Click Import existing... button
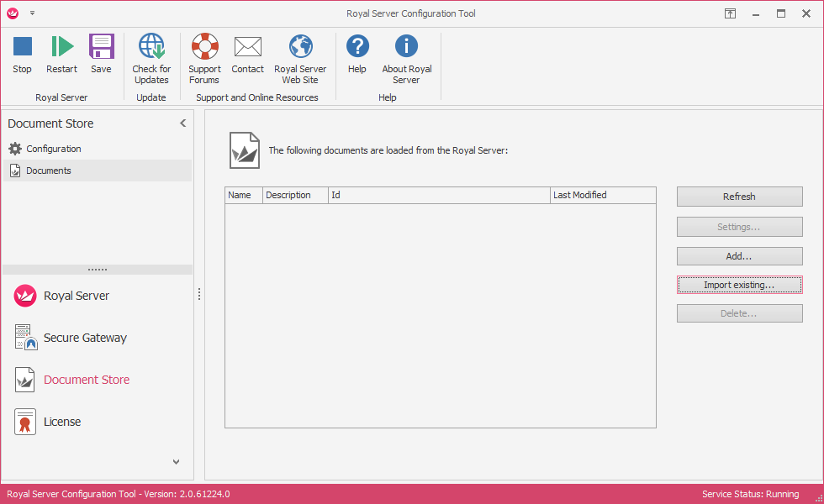This screenshot has height=504, width=824. coord(739,285)
